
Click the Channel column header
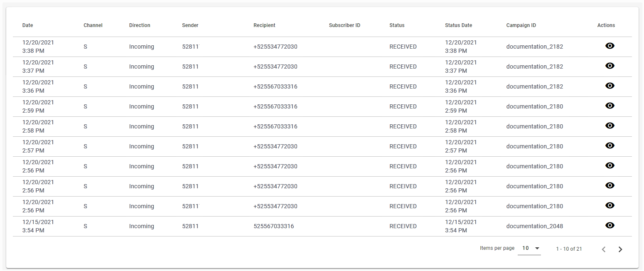(93, 25)
